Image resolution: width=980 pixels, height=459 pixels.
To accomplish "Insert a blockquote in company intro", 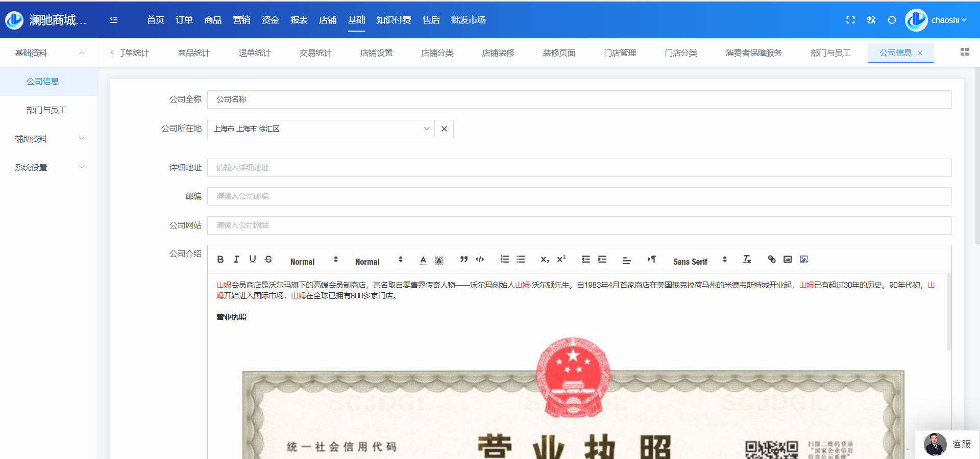I will point(463,260).
